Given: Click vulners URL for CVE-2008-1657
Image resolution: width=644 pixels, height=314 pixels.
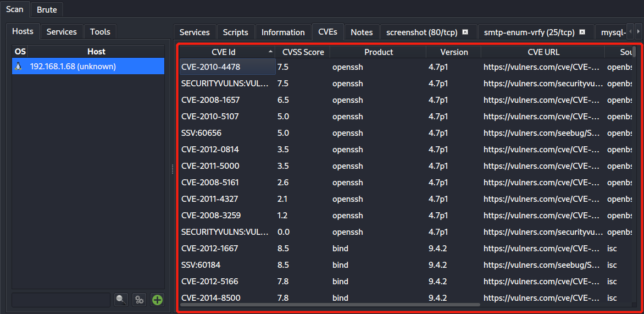Looking at the screenshot, I should click(x=543, y=100).
